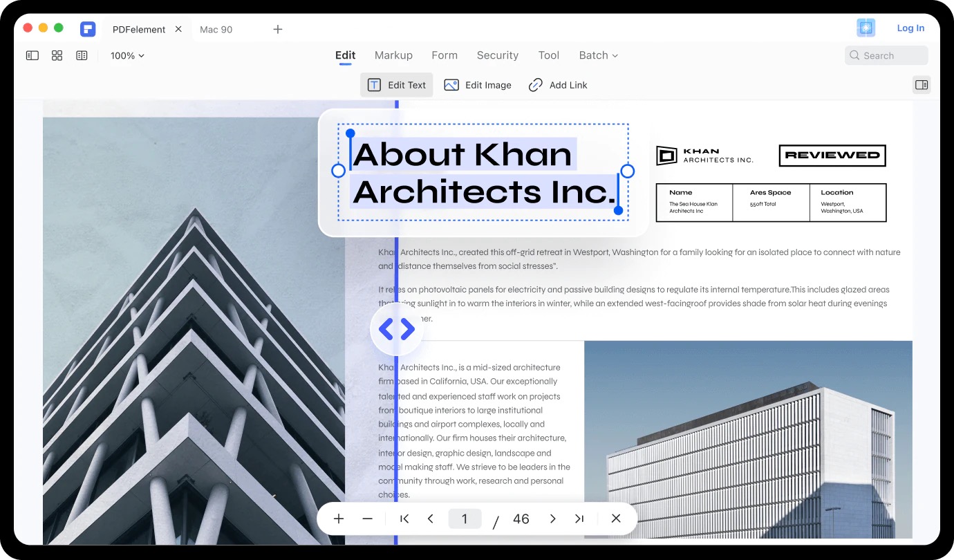Viewport: 954px width, 560px height.
Task: Click 'The Sea House Klan Architects Inc' cell
Action: tap(692, 207)
